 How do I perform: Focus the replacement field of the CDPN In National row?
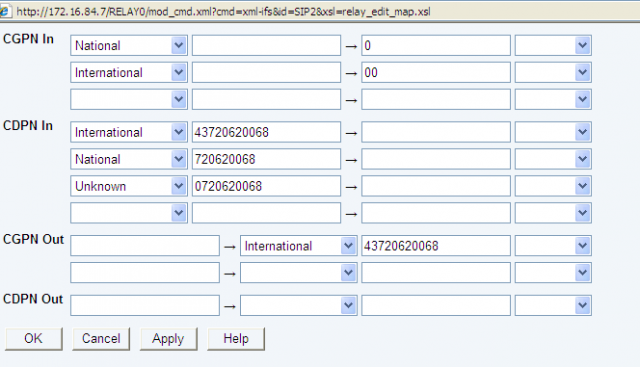[436, 159]
